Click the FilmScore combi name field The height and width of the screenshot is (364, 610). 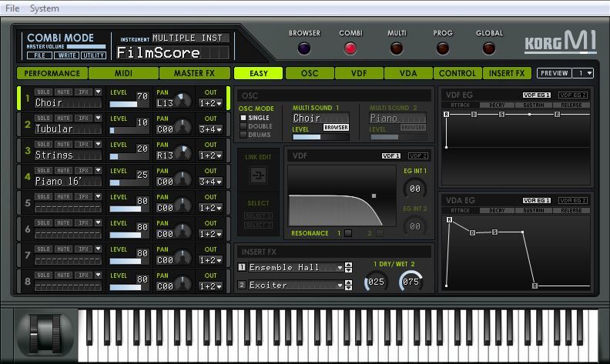click(x=173, y=52)
